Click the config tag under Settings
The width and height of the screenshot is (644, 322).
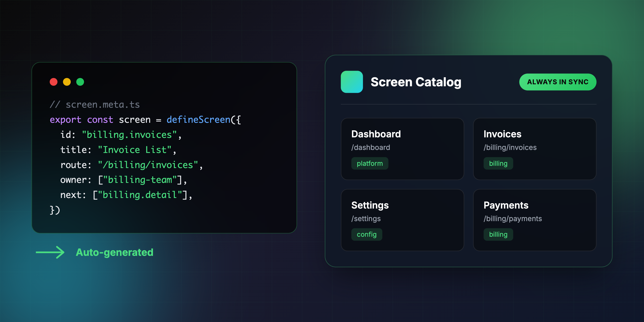(x=367, y=234)
